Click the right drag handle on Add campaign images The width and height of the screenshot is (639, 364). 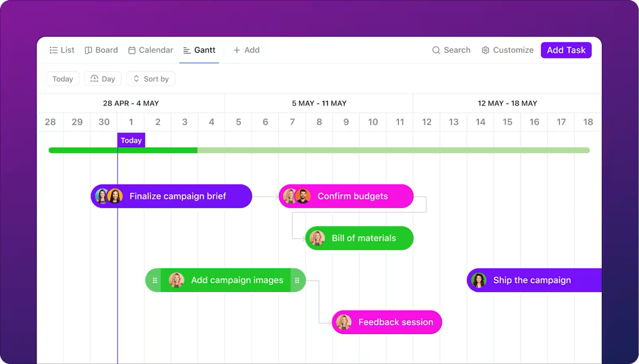297,280
